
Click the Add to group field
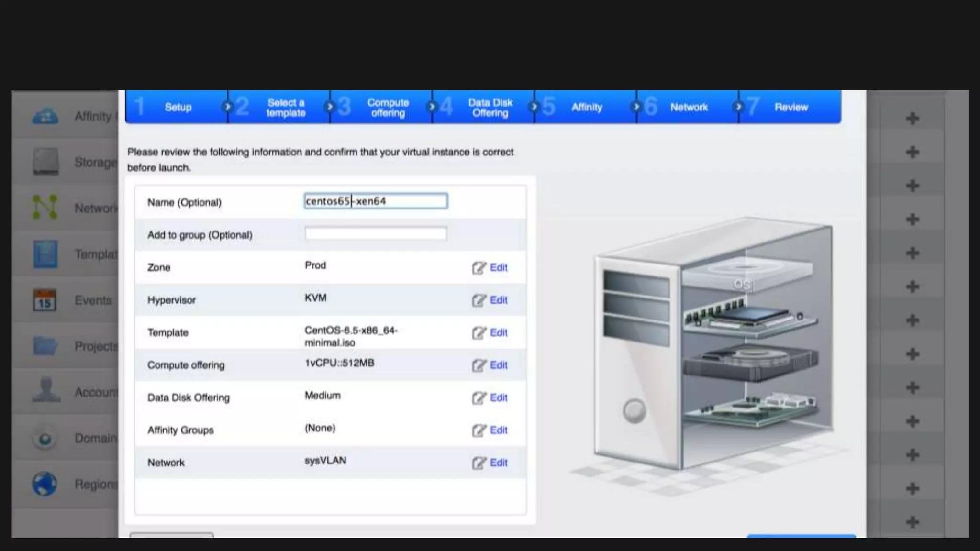376,234
